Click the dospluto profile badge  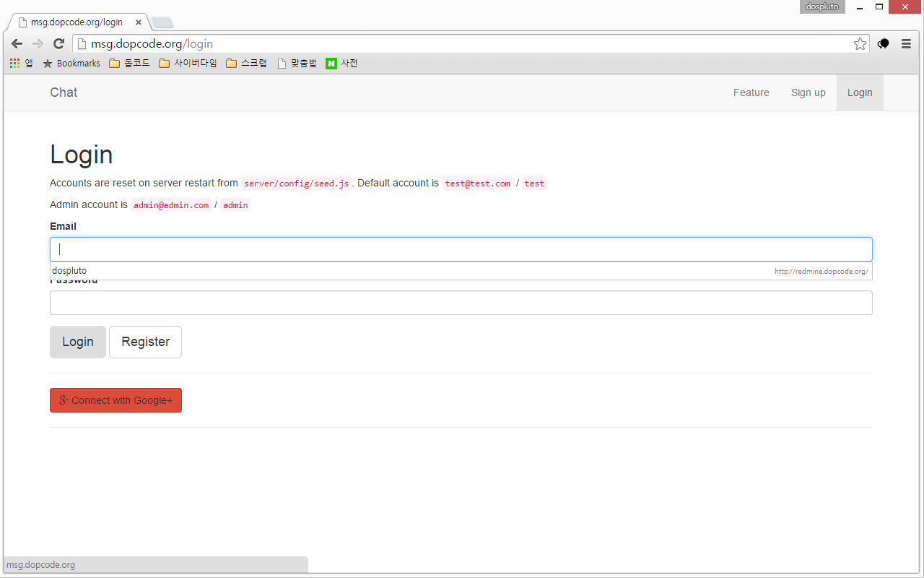coord(822,7)
